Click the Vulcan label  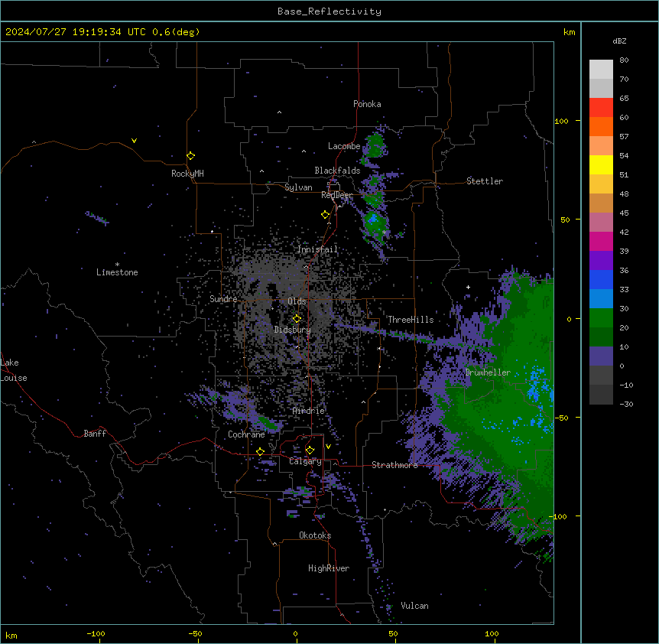point(414,606)
